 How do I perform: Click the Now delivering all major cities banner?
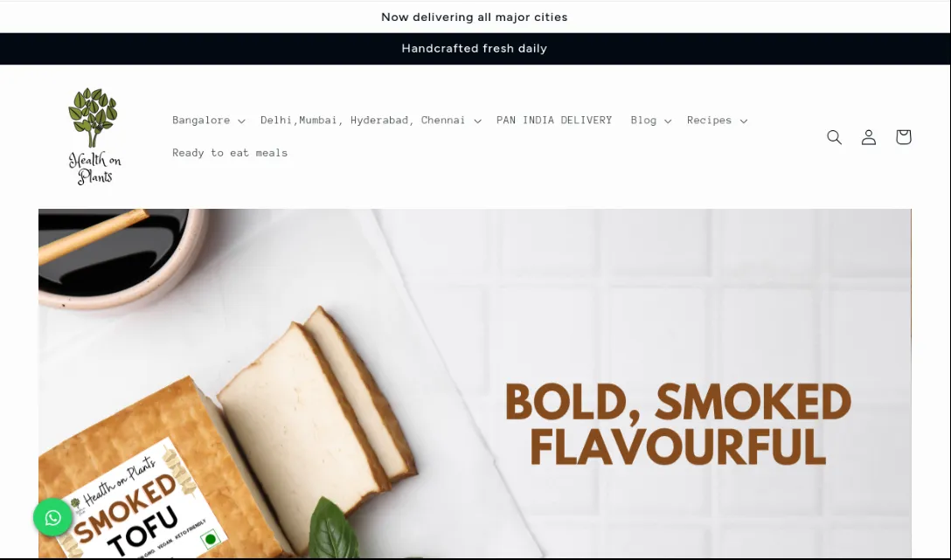tap(475, 17)
